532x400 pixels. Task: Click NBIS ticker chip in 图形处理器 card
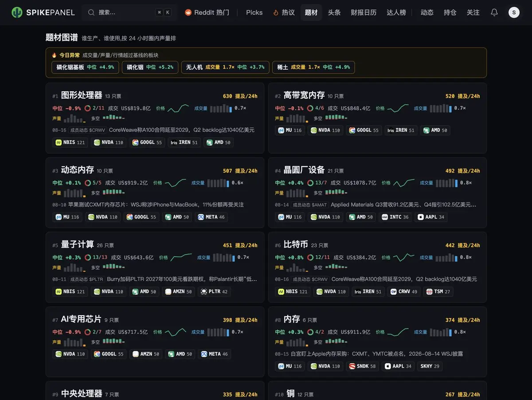pos(70,142)
